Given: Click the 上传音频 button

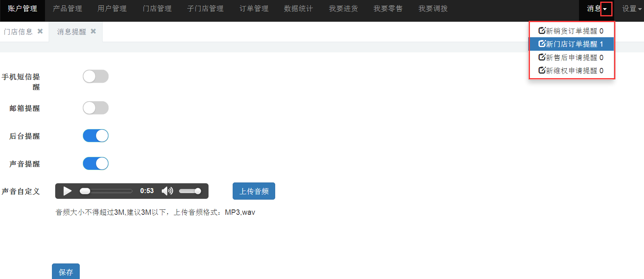Looking at the screenshot, I should coord(254,191).
